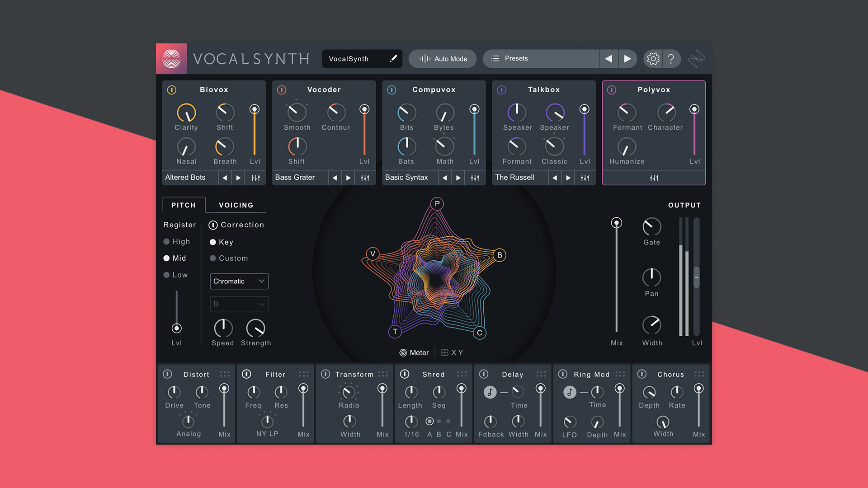Select the Pitch tab
The height and width of the screenshot is (488, 868).
pos(183,205)
